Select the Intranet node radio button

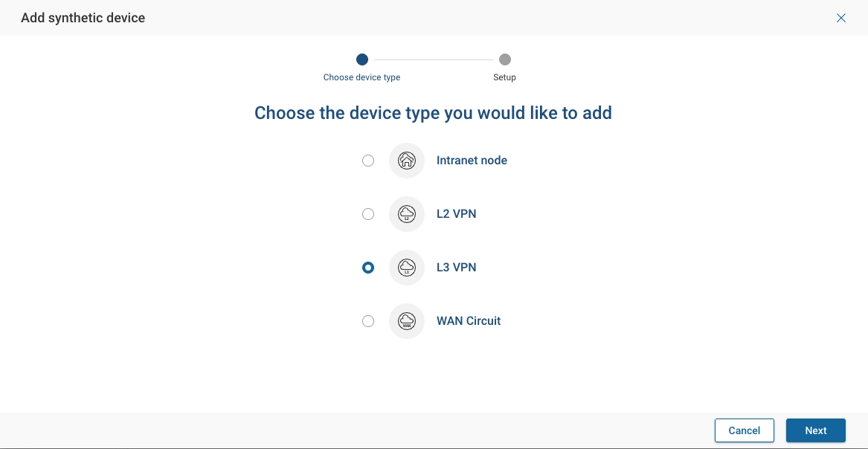pos(368,161)
